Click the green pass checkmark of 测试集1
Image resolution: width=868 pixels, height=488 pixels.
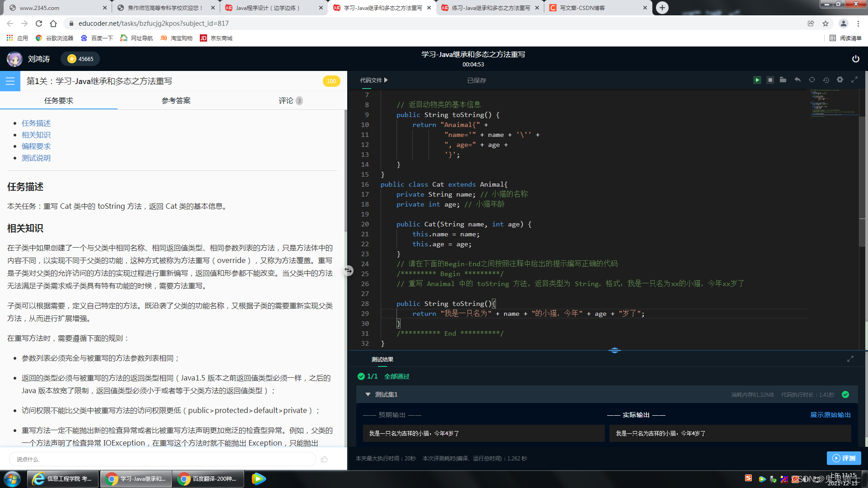(x=845, y=394)
